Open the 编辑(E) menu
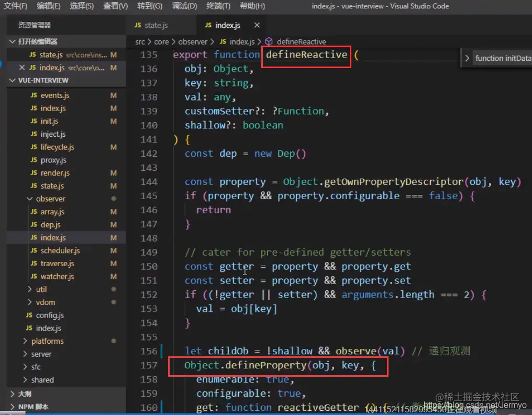532x415 pixels. pyautogui.click(x=49, y=6)
